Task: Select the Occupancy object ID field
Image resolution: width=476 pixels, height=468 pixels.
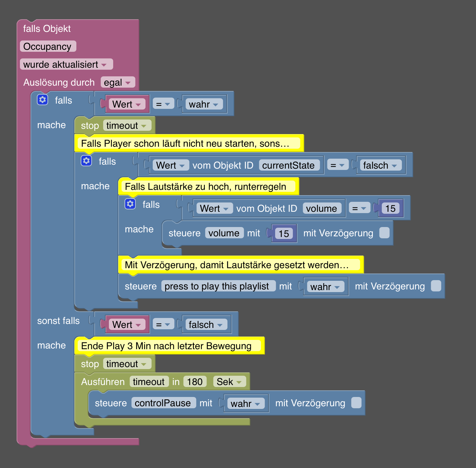Action: pos(48,46)
